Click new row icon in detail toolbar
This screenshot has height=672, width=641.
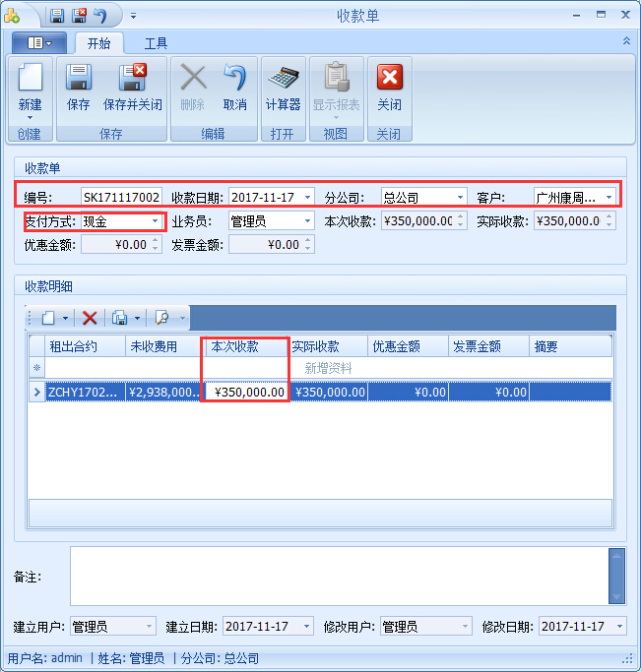[x=48, y=318]
